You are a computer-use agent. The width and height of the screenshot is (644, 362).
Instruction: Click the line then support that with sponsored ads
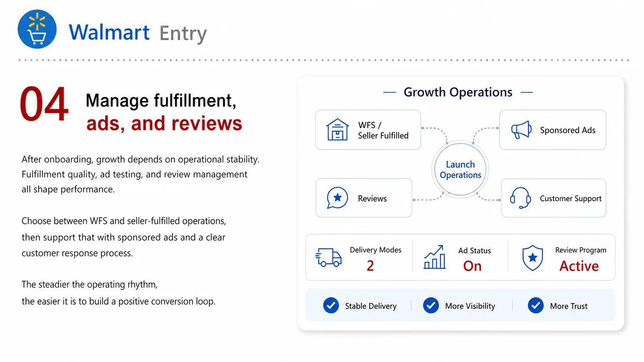tap(124, 238)
